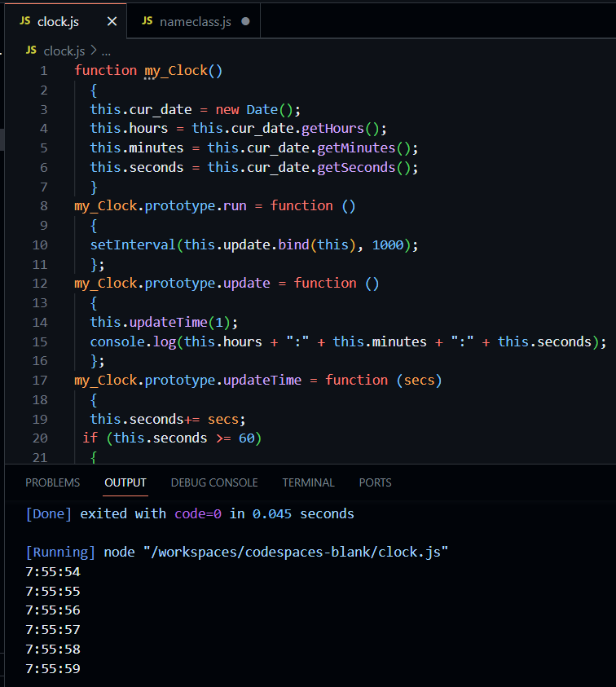Viewport: 616px width, 687px height.
Task: Click console.log on line 15
Action: coord(133,341)
